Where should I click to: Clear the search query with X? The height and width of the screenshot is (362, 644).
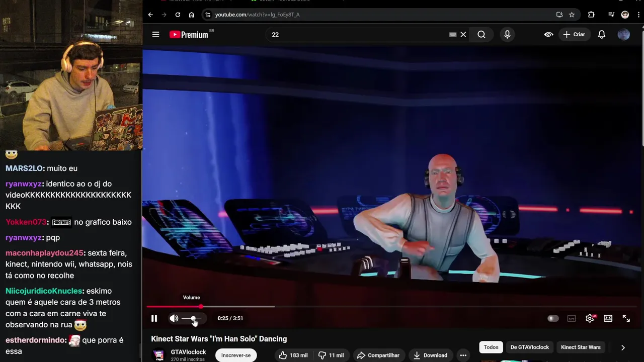463,34
